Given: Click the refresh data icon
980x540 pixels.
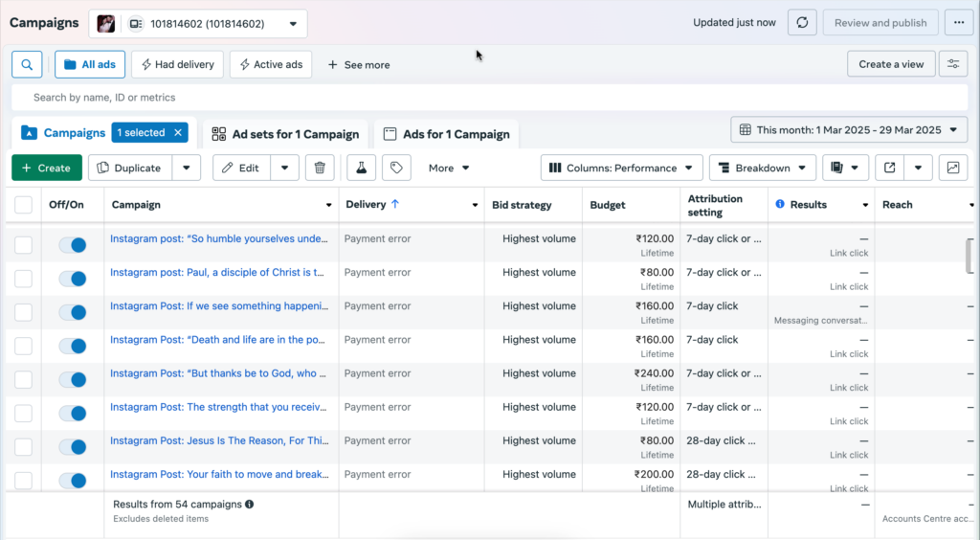Looking at the screenshot, I should (802, 23).
